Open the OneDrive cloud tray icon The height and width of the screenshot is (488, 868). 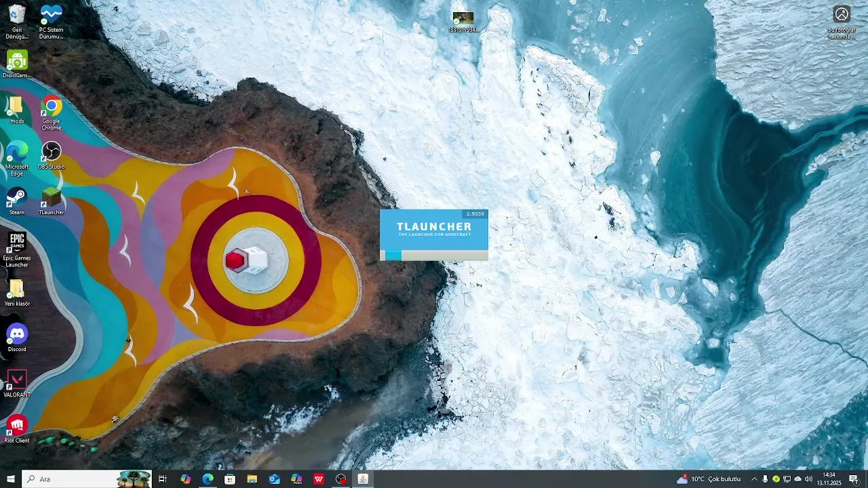coord(797,479)
